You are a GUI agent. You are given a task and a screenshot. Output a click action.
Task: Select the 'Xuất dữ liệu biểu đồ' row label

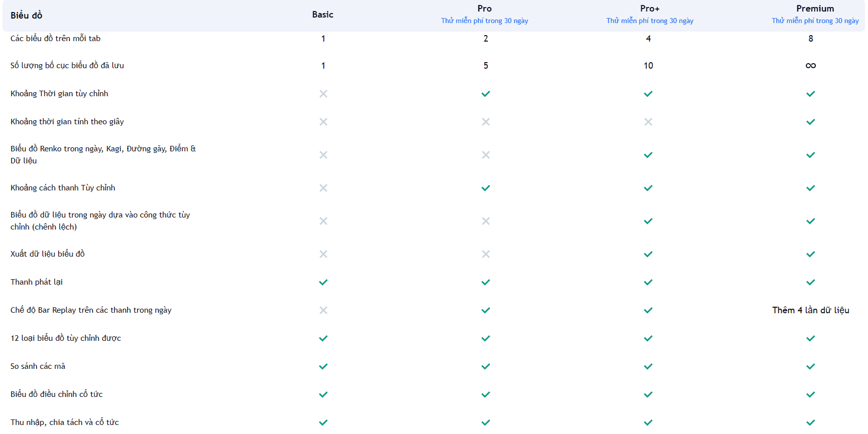coord(48,254)
